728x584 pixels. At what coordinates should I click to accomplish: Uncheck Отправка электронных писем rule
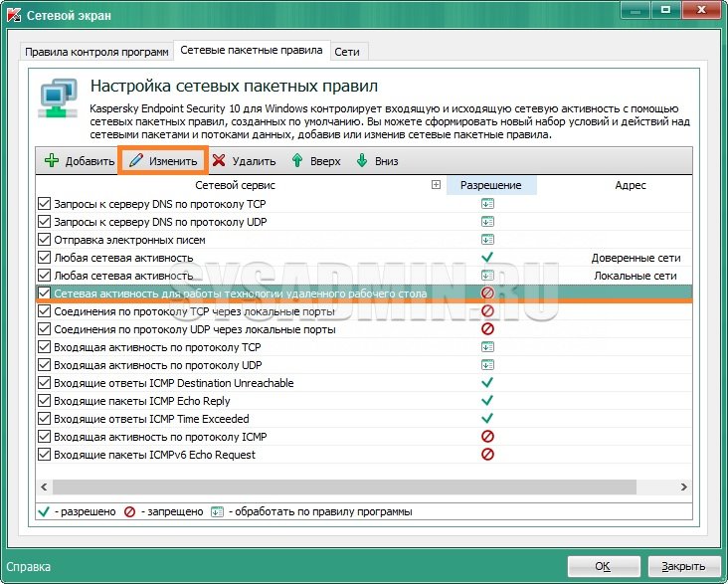[x=44, y=240]
